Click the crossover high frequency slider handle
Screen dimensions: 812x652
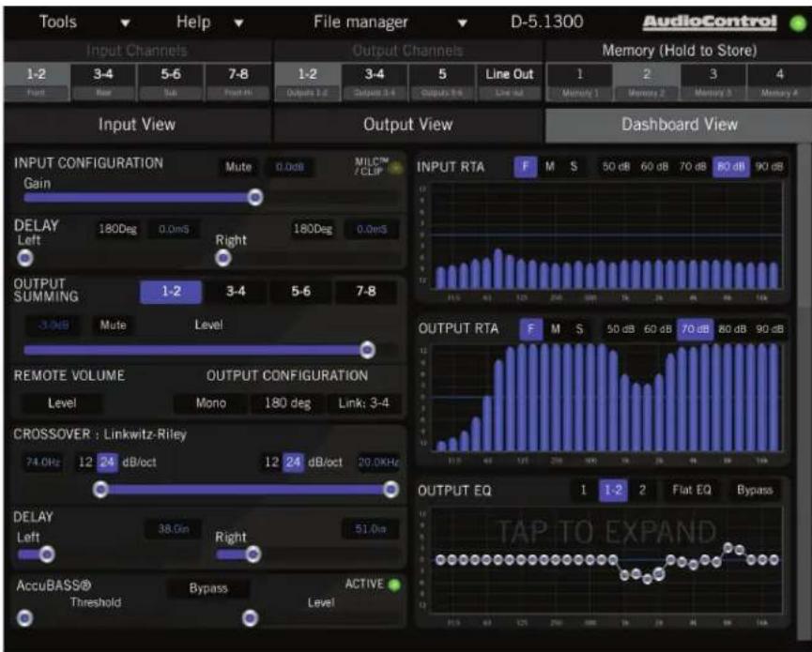point(391,490)
